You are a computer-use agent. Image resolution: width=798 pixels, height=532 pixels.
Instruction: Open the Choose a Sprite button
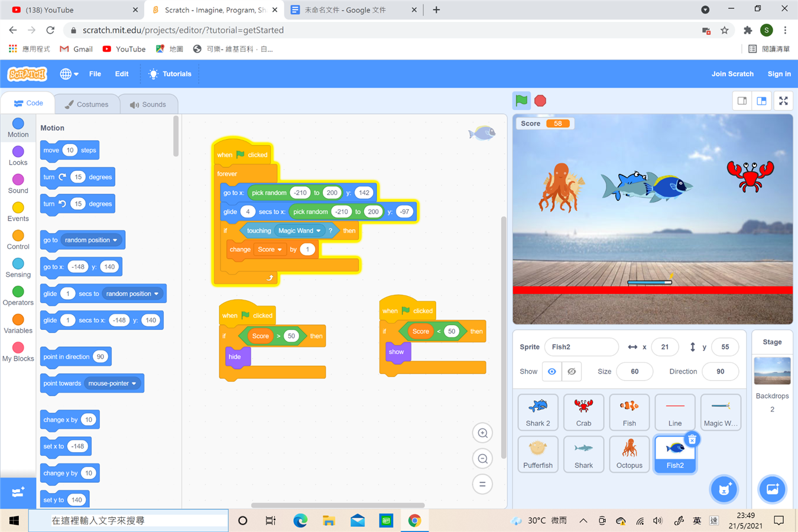pyautogui.click(x=724, y=489)
